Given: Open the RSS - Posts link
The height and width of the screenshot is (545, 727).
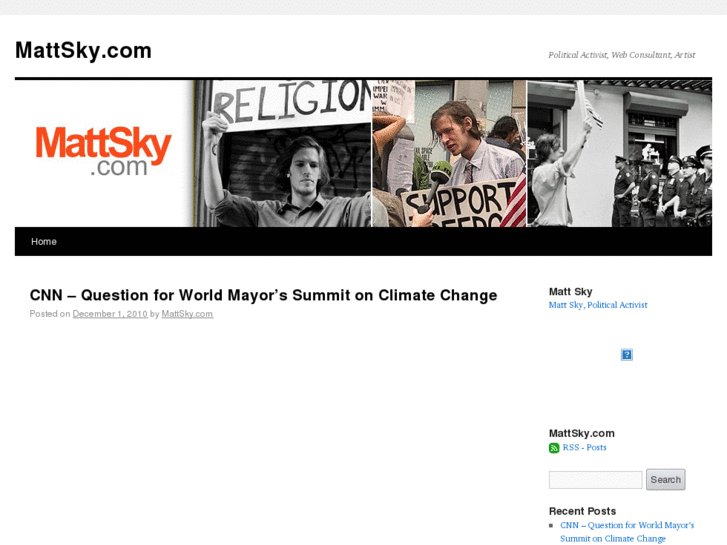Looking at the screenshot, I should pos(585,448).
